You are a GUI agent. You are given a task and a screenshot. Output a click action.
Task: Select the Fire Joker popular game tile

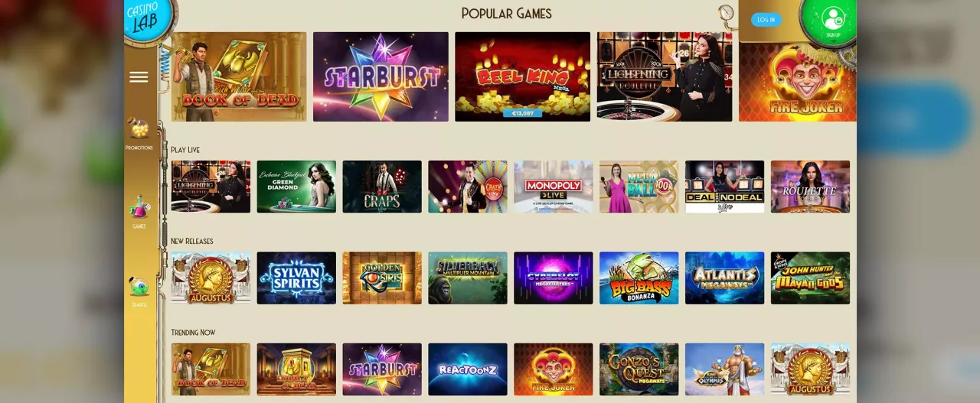798,82
